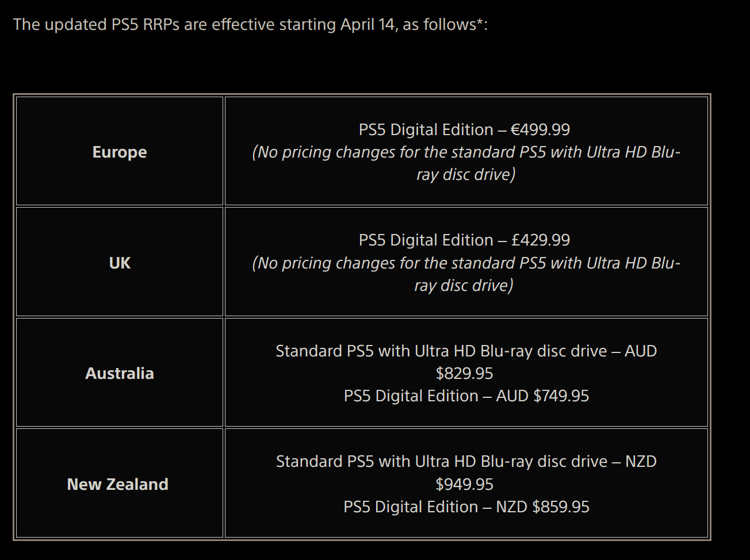Click Europe's italic no pricing changes note
Viewport: 750px width, 560px height.
(466, 163)
